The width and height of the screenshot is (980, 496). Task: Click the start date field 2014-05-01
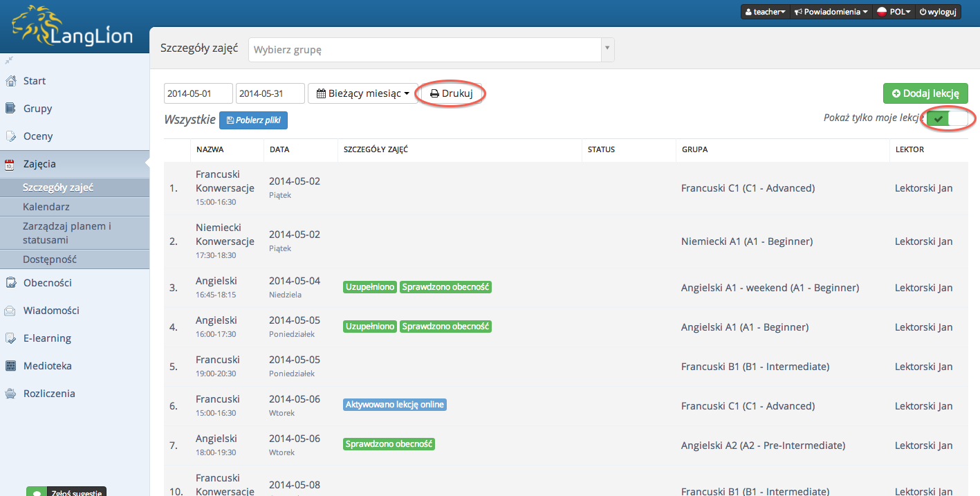click(x=198, y=93)
